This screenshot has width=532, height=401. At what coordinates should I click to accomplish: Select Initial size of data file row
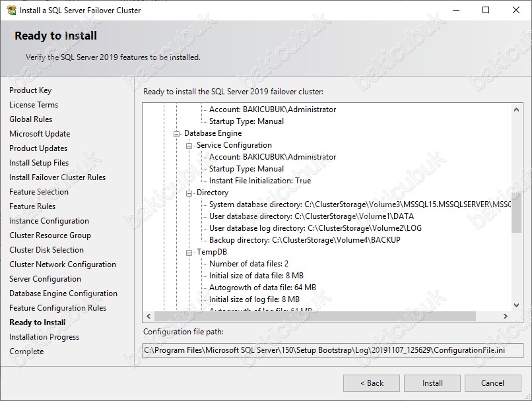click(x=256, y=276)
